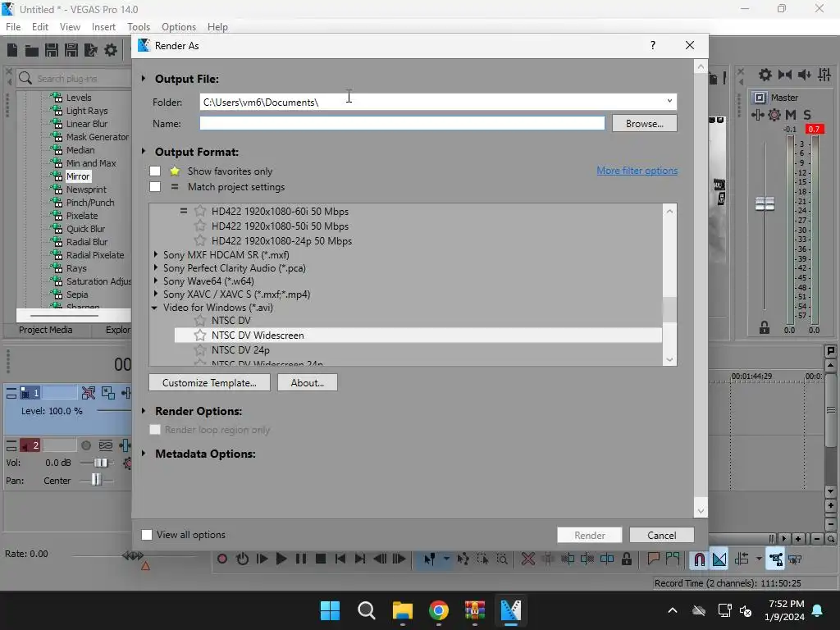This screenshot has width=840, height=630.
Task: Expand Sony XAVC / XAVC S formats
Action: click(156, 294)
